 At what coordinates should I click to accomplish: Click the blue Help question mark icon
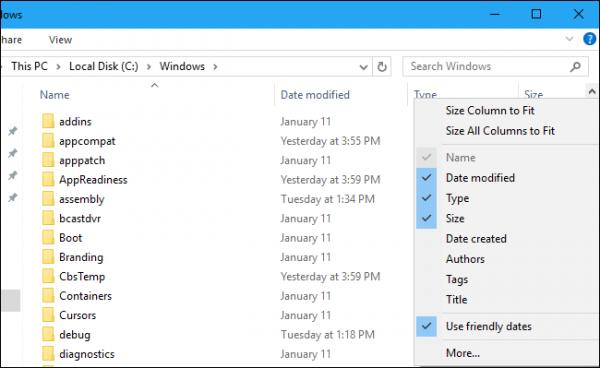coord(589,39)
